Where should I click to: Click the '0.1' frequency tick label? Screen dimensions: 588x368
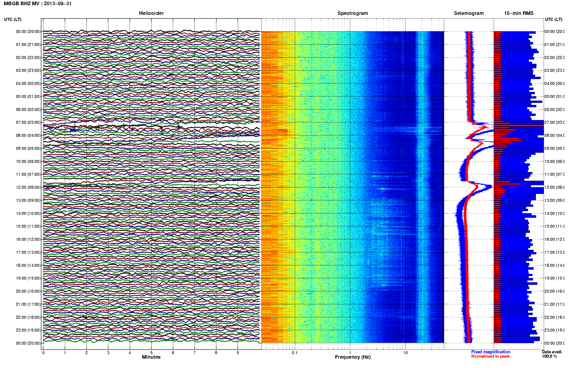[295, 353]
